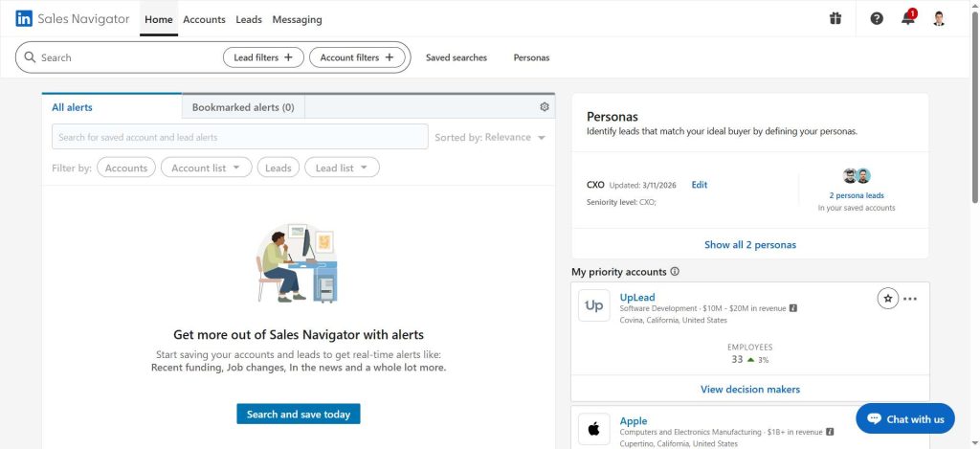
Task: Click the UpLead revenue source icon
Action: (793, 308)
